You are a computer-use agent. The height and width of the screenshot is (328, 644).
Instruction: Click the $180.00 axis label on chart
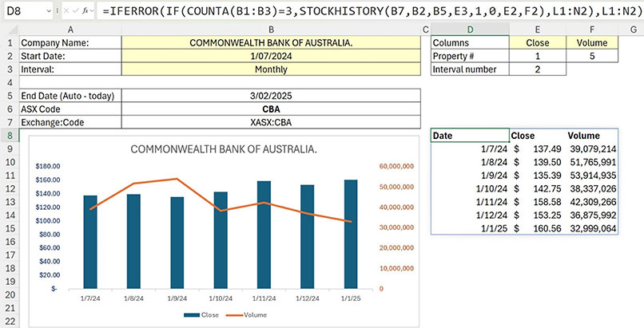pyautogui.click(x=48, y=166)
